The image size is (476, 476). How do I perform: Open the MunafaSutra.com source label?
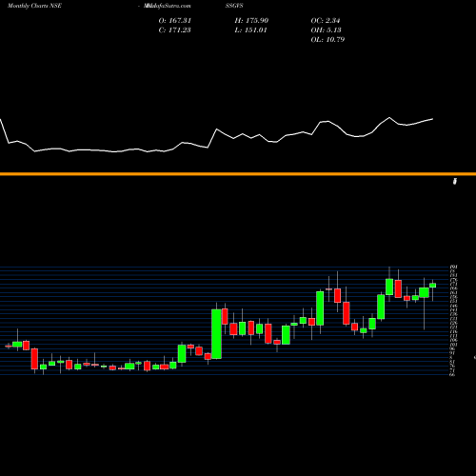click(168, 6)
